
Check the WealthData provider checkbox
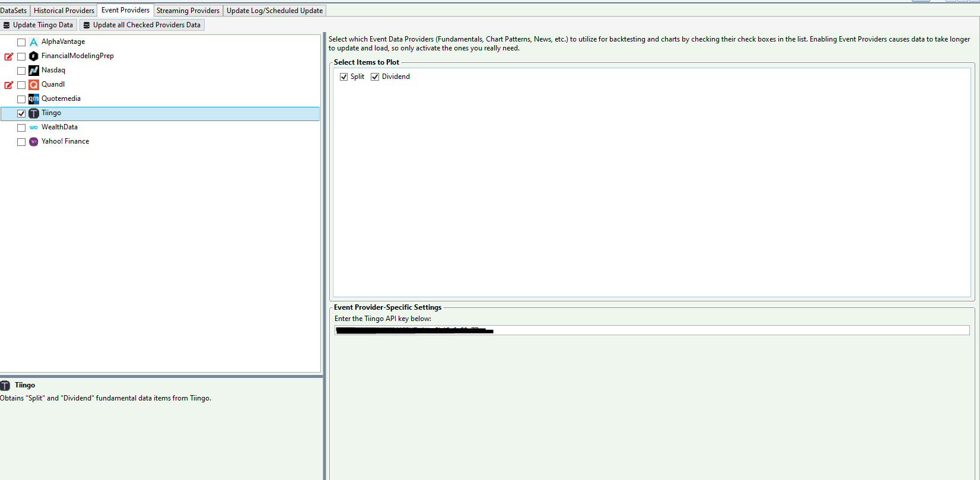[x=21, y=128]
